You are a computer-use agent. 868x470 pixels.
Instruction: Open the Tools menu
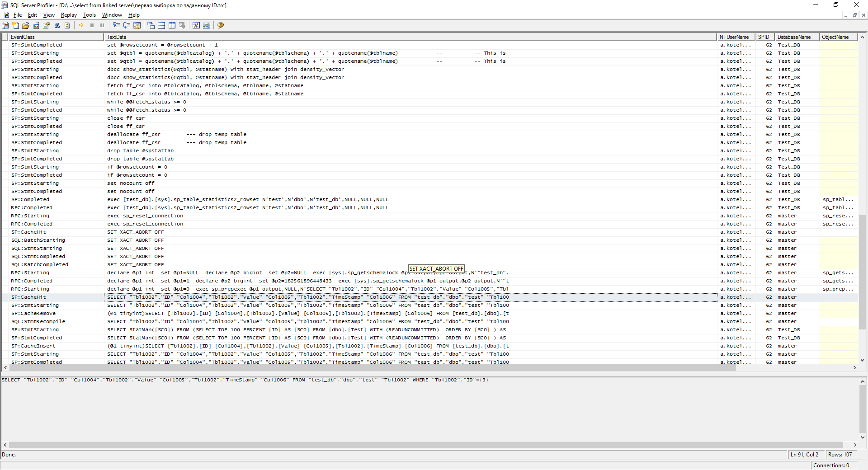click(90, 15)
